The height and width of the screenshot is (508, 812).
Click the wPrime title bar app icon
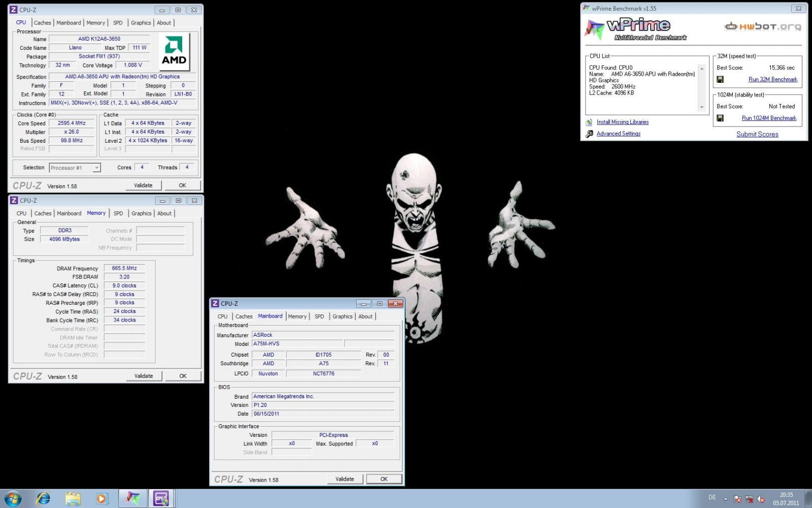pos(587,8)
